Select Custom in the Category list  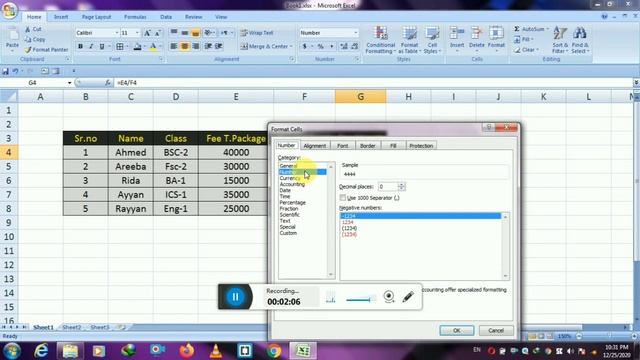[288, 233]
